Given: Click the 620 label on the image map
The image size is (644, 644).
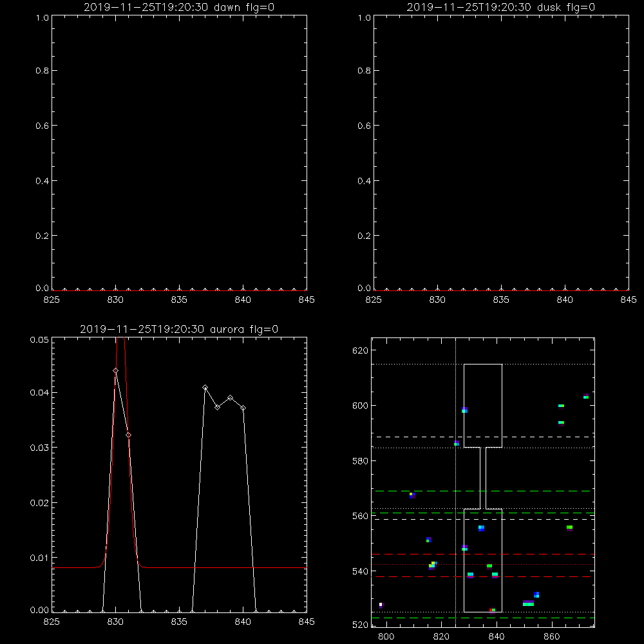Looking at the screenshot, I should 360,351.
